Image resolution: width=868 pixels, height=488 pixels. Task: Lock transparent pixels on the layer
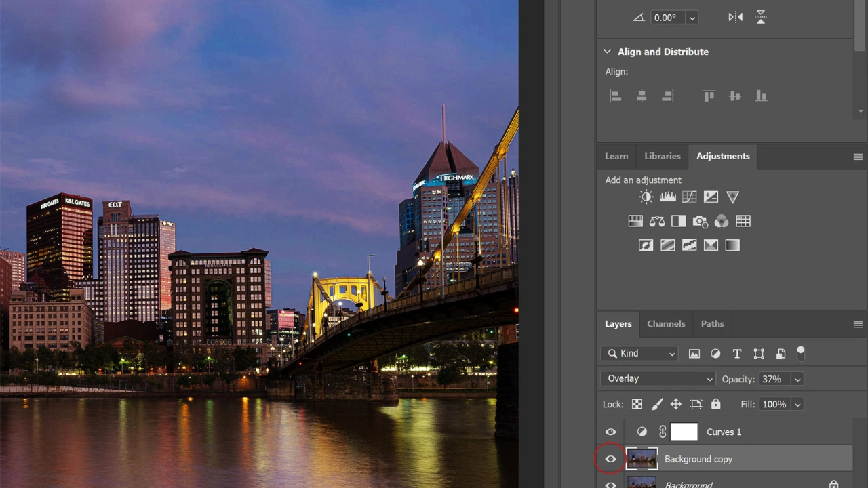pyautogui.click(x=637, y=405)
